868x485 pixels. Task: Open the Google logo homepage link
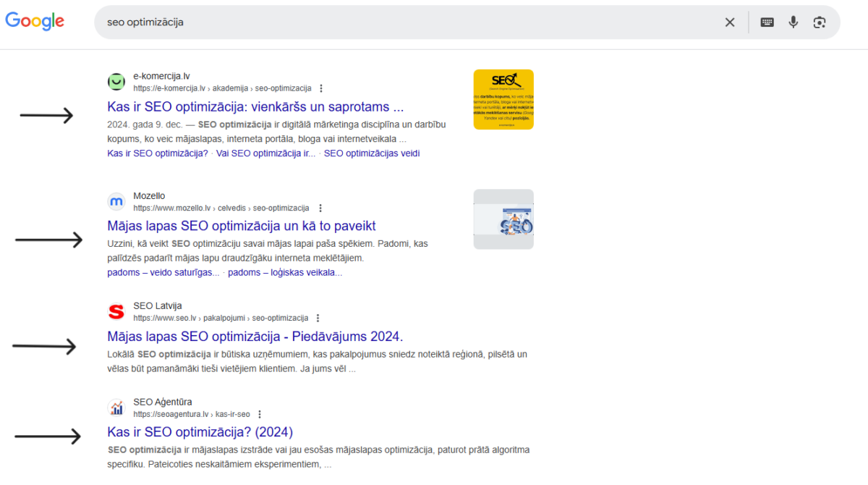(35, 21)
